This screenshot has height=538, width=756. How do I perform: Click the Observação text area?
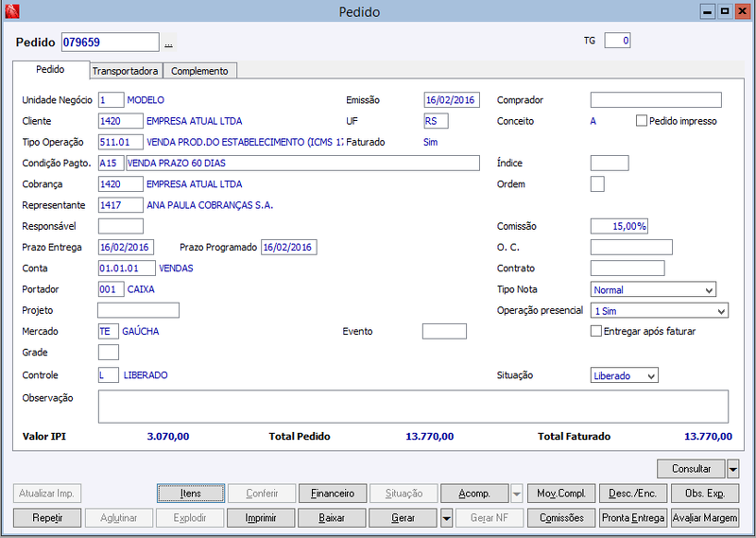point(413,407)
